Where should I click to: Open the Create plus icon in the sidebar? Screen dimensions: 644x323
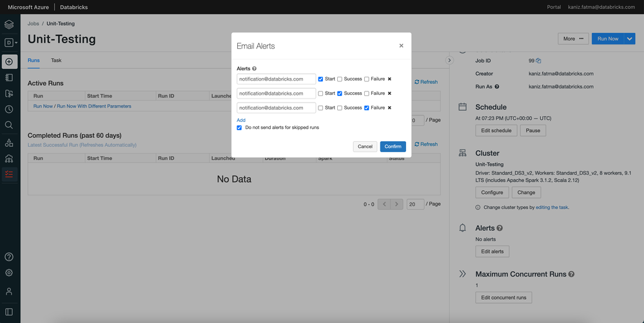(x=9, y=62)
